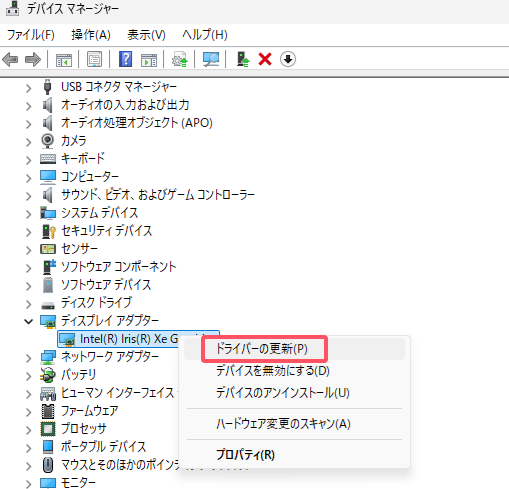
Task: Click the blue Help question mark icon
Action: (125, 59)
